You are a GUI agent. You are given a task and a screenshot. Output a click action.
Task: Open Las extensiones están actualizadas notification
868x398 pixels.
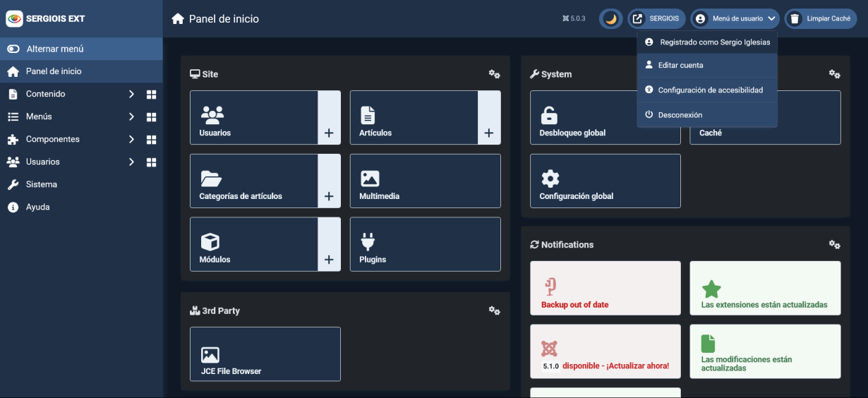(766, 288)
